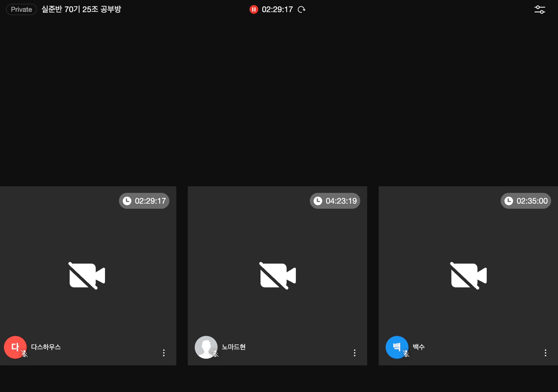Click the clock icon in the 02:29:17 badge
Viewport: 558px width, 392px height.
point(127,201)
